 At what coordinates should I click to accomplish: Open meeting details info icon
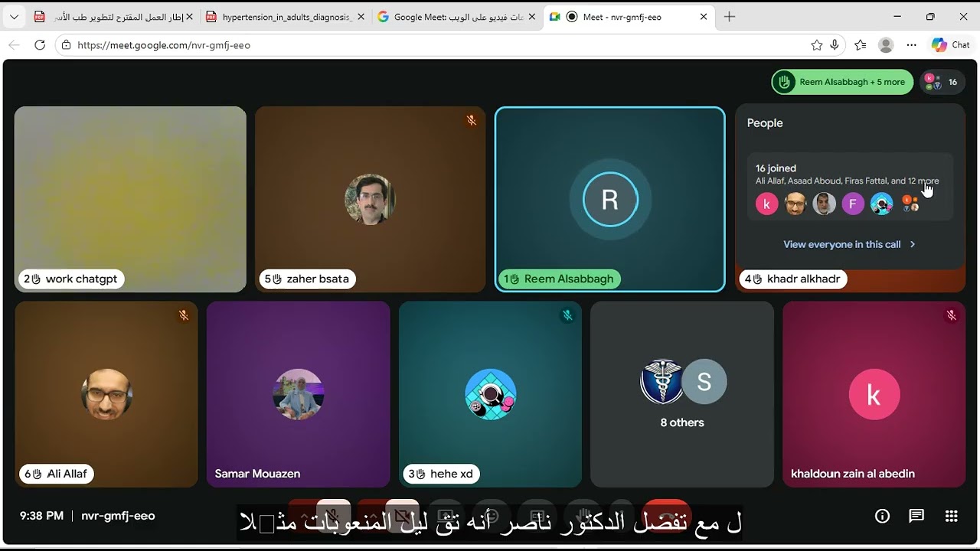coord(882,516)
